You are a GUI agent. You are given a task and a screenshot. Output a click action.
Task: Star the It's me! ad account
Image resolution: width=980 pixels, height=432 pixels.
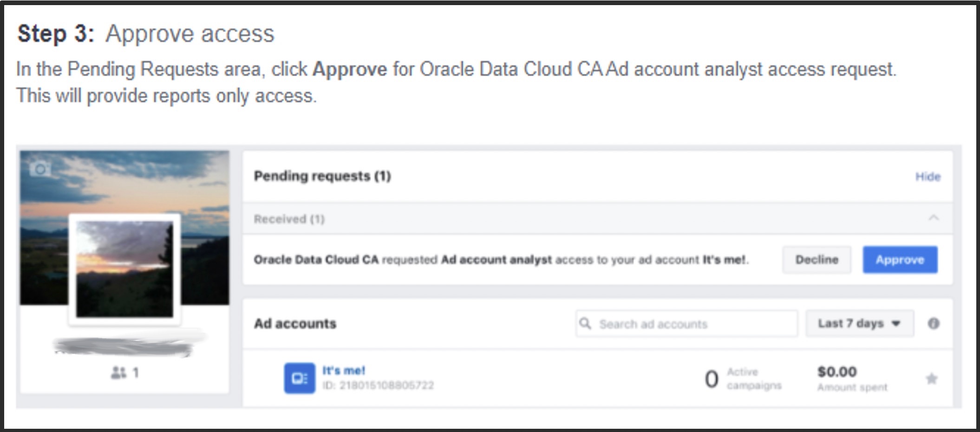pos(931,379)
